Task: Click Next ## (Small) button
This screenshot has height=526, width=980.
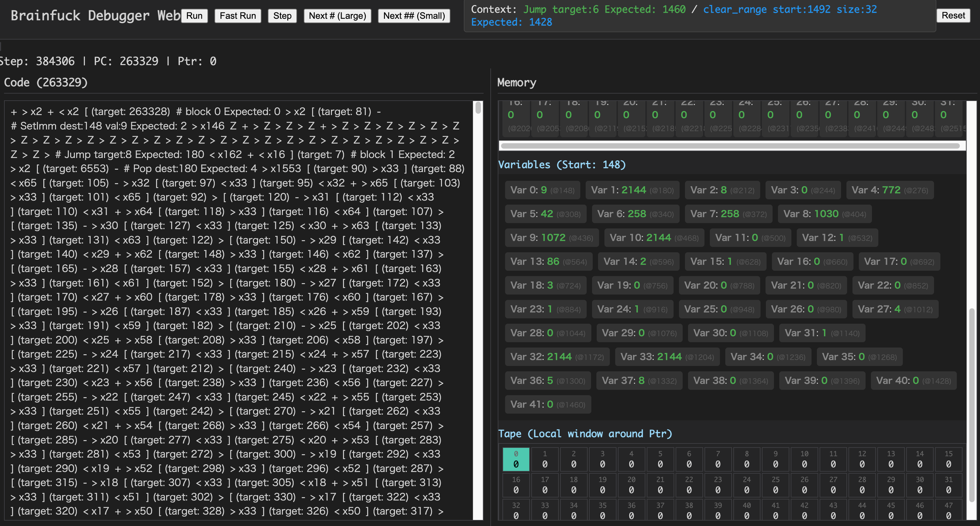Action: [x=413, y=15]
